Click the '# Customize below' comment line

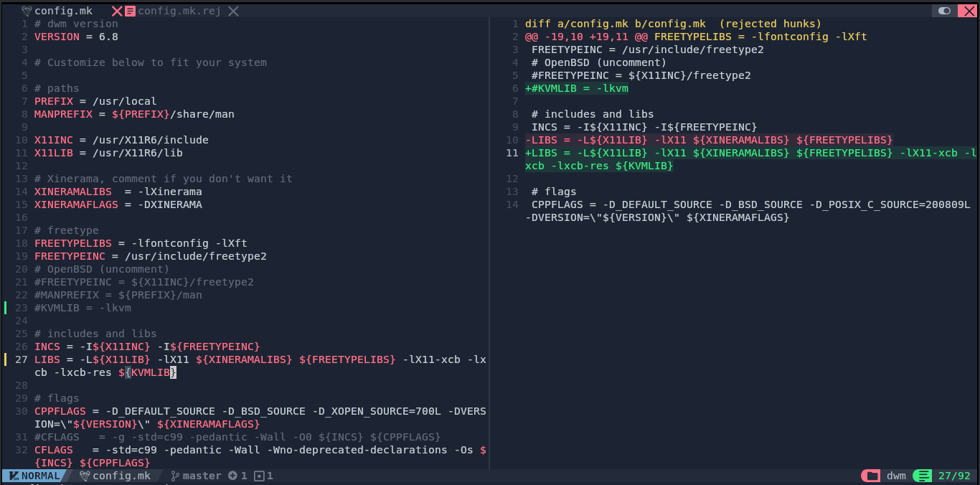151,62
